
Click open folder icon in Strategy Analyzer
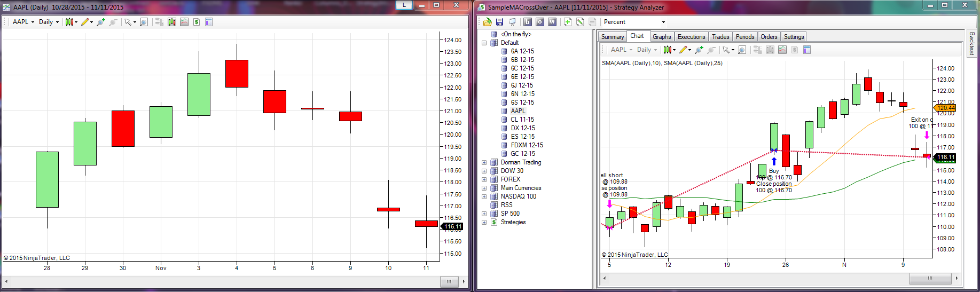point(487,22)
